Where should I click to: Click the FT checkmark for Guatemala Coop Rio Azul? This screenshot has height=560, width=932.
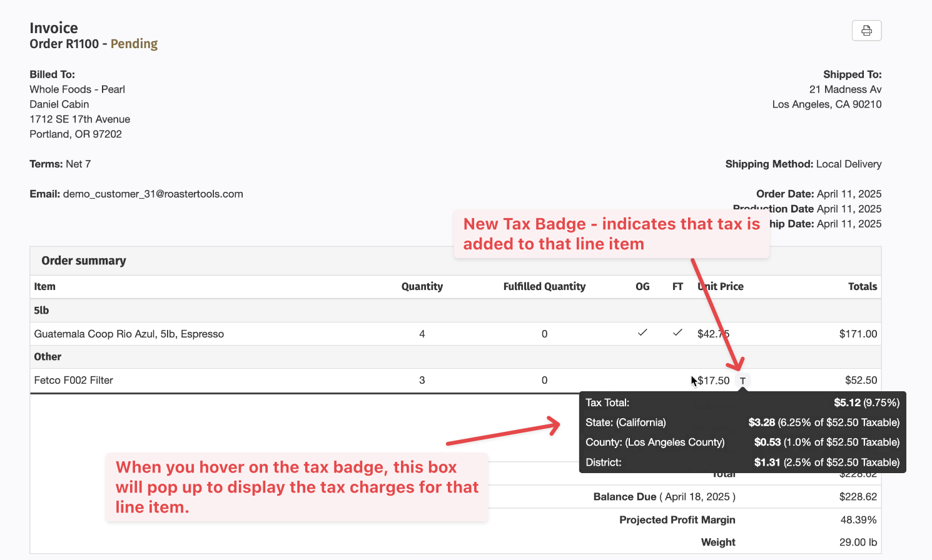pyautogui.click(x=677, y=332)
